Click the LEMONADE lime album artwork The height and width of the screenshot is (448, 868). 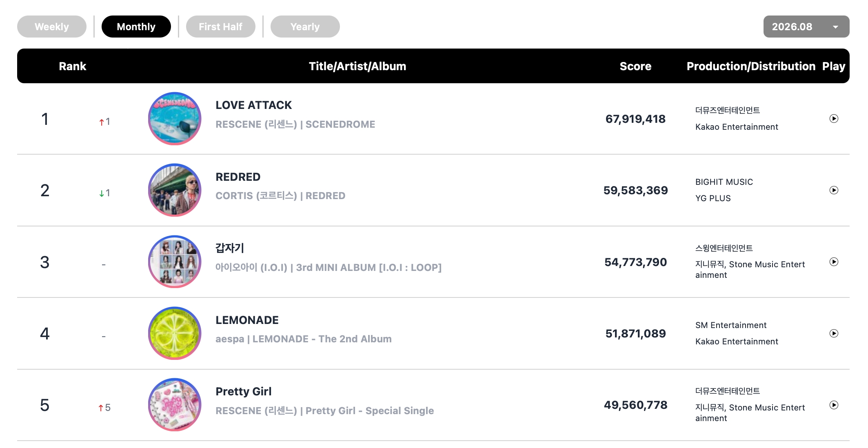click(x=175, y=333)
